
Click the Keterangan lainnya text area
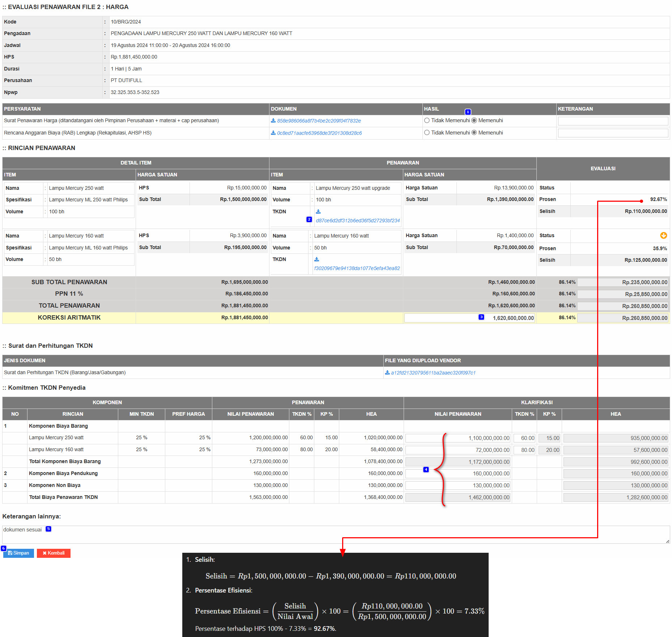(336, 534)
